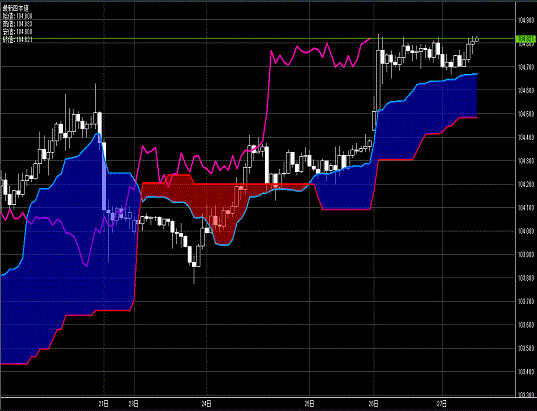Screen dimensions: 537x411
Task: Click the 104.500 price axis label
Action: point(525,114)
